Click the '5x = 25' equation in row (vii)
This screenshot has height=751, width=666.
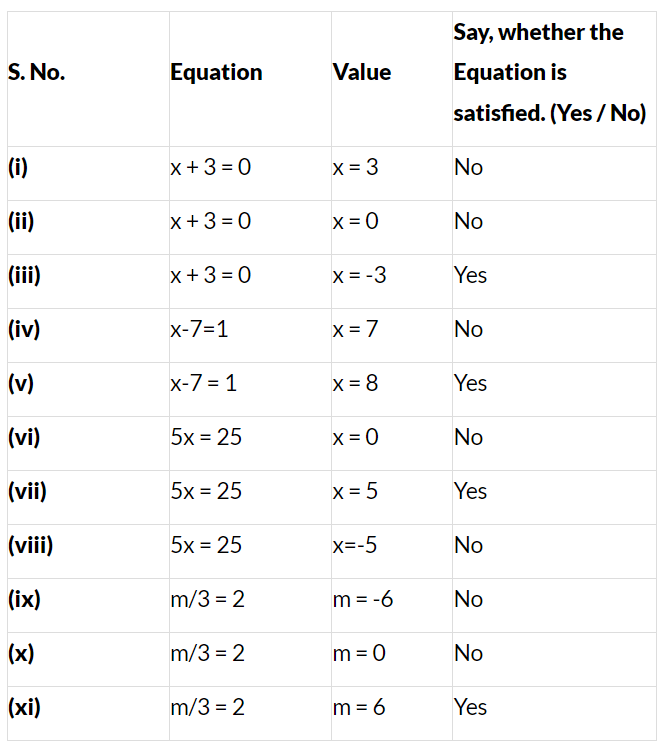click(x=206, y=491)
